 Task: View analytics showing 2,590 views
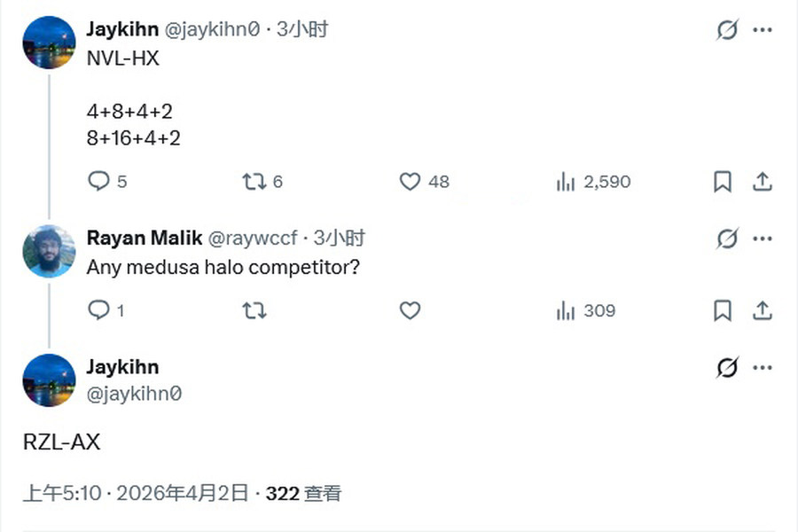[566, 182]
